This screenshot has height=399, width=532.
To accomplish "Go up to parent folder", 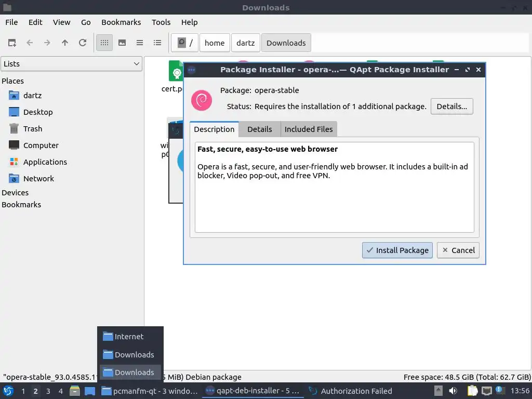I will [x=65, y=43].
